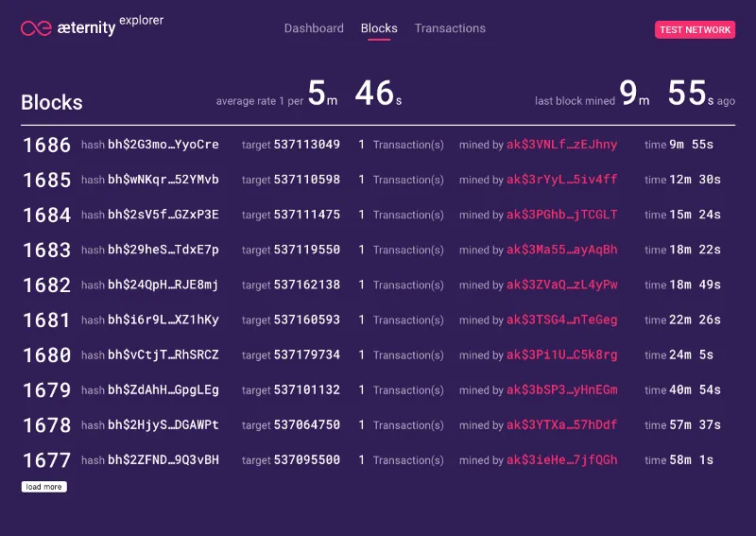The width and height of the screenshot is (756, 536).
Task: Click Transaction(s) count in block 1683 row
Action: (x=401, y=250)
